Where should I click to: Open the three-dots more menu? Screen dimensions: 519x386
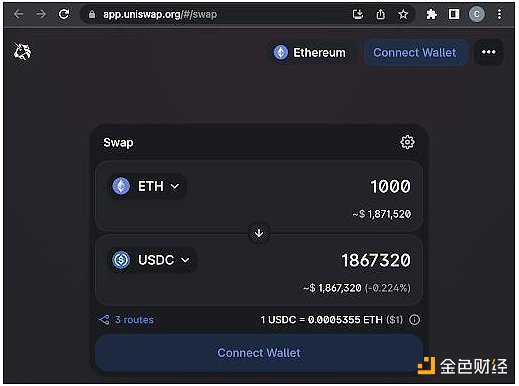click(488, 52)
